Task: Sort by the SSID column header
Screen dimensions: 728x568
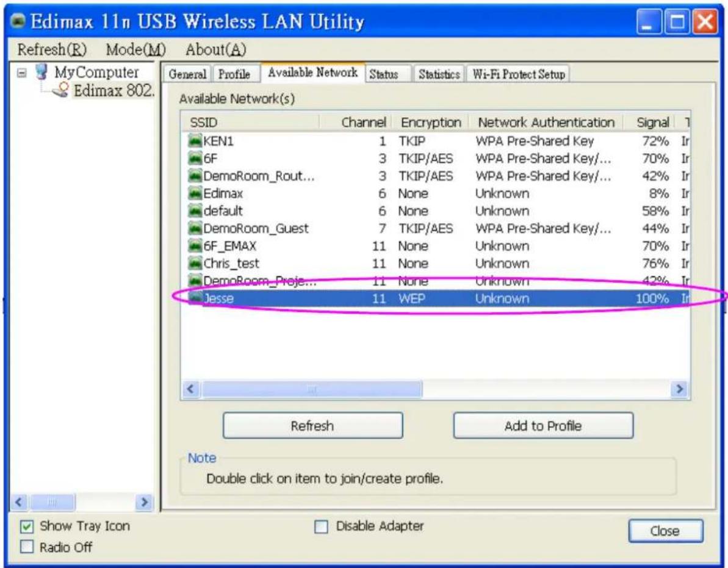Action: 250,123
